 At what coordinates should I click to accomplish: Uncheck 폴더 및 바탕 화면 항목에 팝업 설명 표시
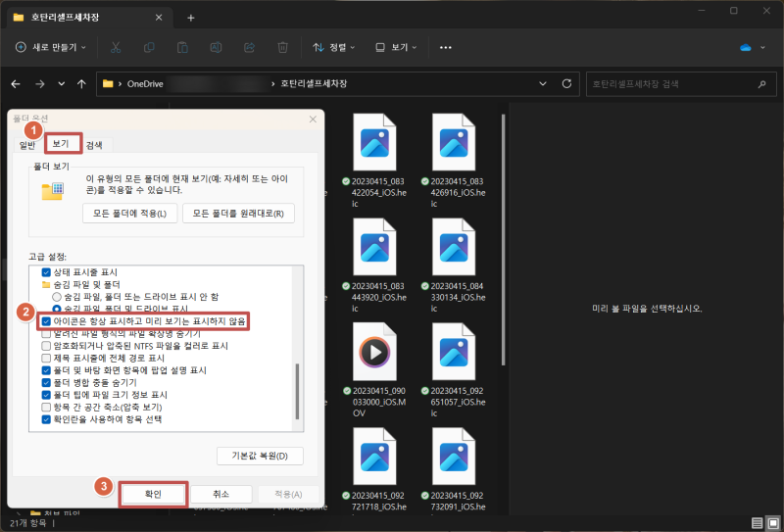point(46,370)
